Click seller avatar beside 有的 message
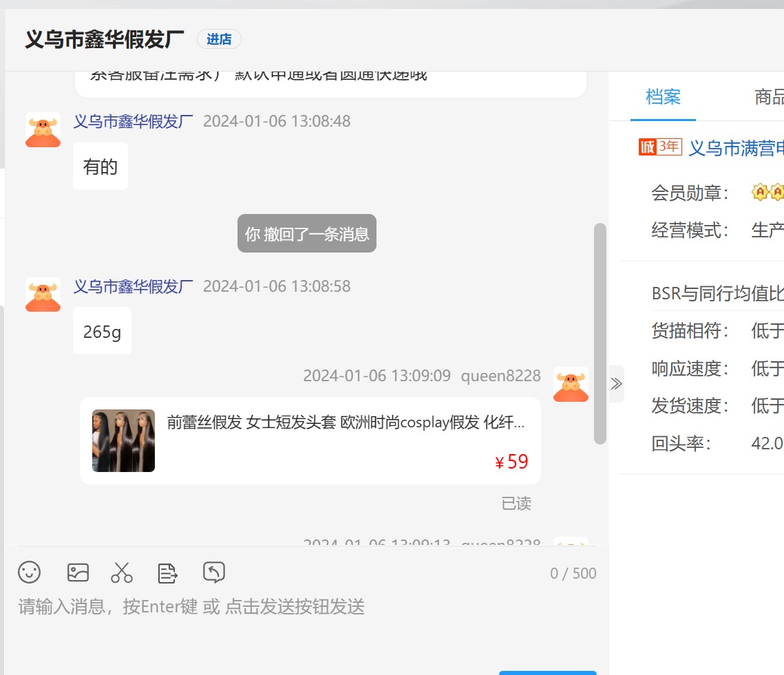Screen dimensions: 784x675 [43, 130]
